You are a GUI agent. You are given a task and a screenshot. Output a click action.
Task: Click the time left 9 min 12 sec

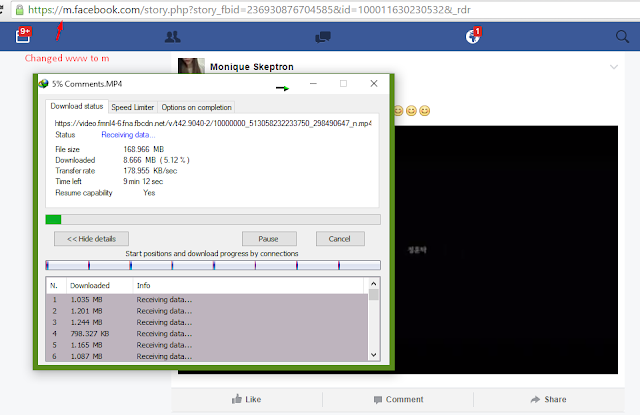click(143, 181)
